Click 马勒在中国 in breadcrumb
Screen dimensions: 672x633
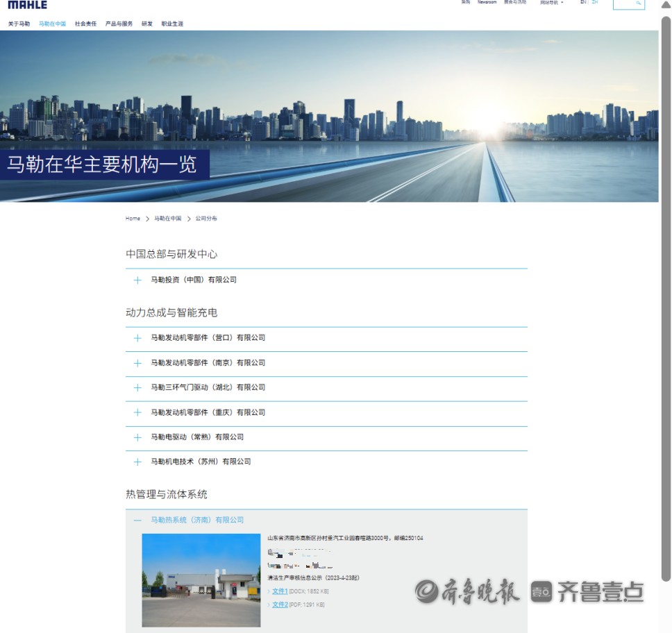pyautogui.click(x=168, y=219)
